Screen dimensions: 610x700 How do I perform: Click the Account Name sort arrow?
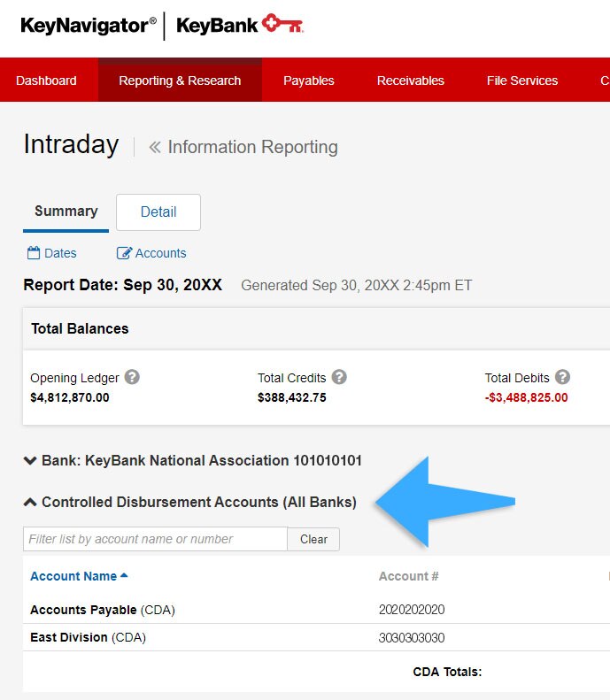click(x=124, y=576)
